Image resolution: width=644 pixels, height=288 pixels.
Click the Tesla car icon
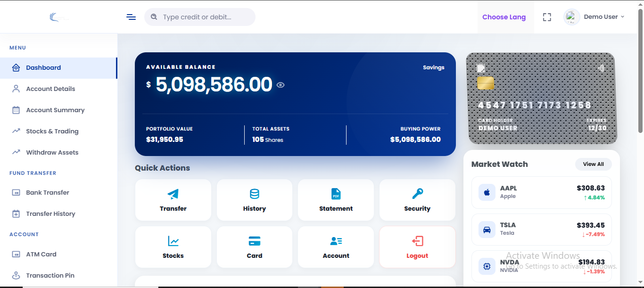pyautogui.click(x=487, y=230)
